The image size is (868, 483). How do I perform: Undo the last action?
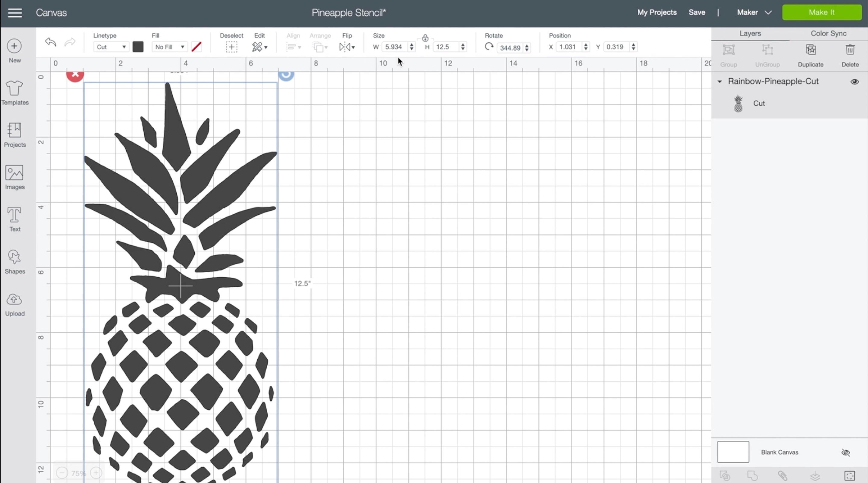[51, 42]
